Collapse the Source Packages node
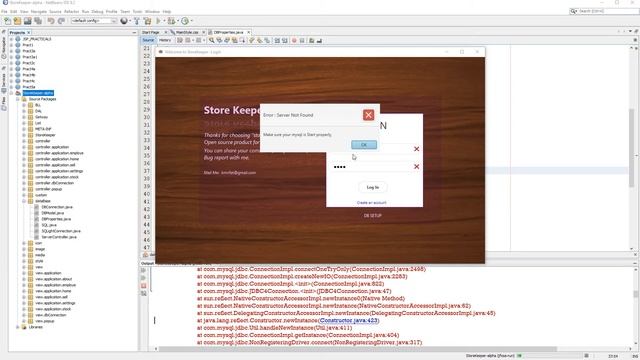The width and height of the screenshot is (640, 360). coord(18,99)
